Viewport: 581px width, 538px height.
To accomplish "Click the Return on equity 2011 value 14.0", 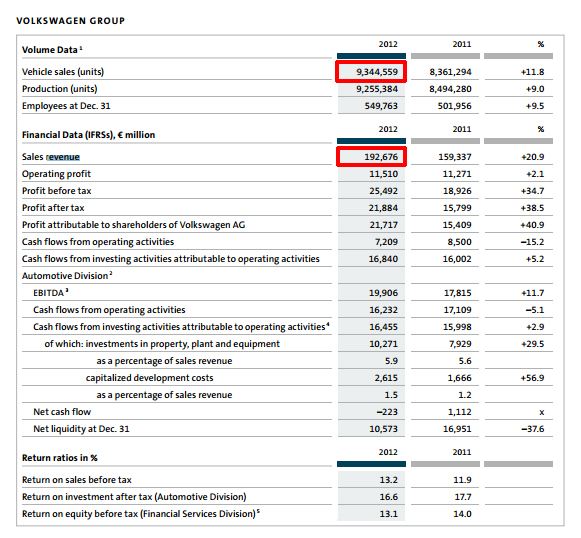I will pyautogui.click(x=462, y=514).
